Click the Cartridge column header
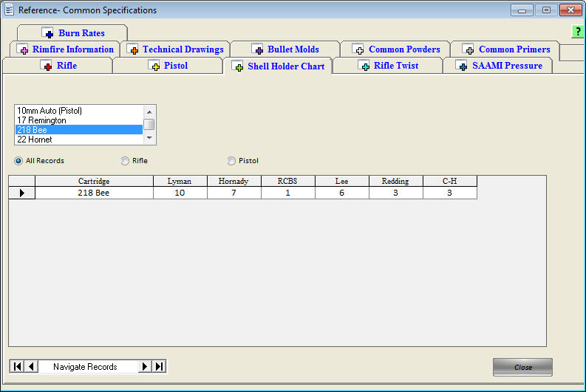586x392 pixels. click(x=94, y=181)
